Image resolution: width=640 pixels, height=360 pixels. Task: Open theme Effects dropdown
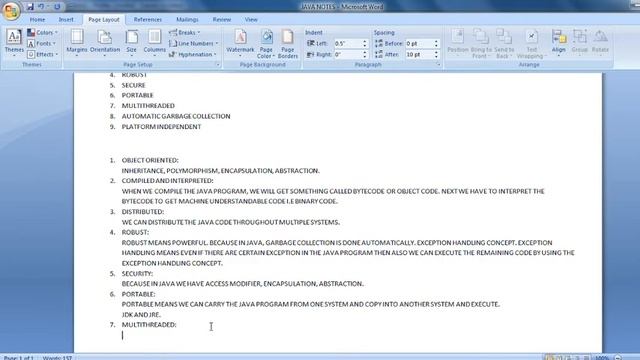tap(43, 54)
